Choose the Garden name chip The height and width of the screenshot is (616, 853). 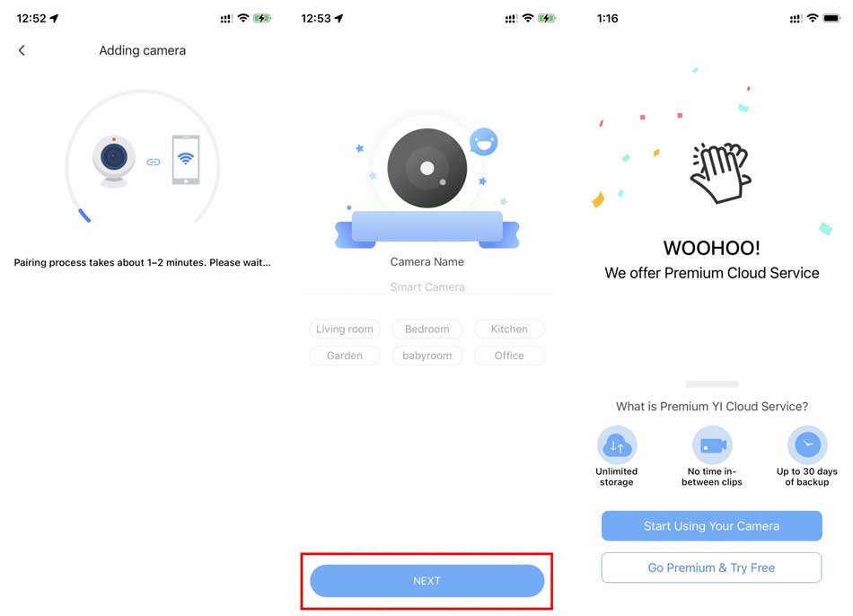tap(345, 356)
